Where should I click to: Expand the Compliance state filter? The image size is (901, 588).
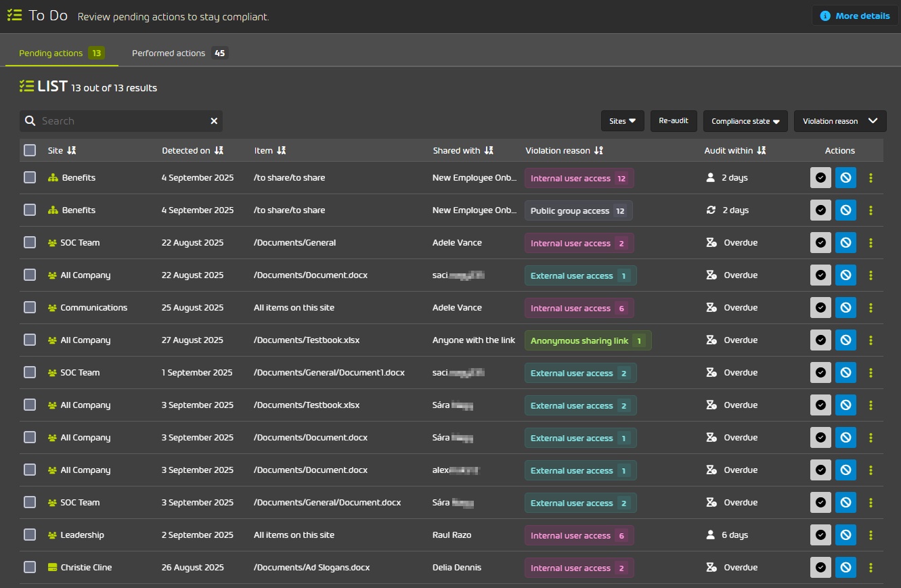745,121
